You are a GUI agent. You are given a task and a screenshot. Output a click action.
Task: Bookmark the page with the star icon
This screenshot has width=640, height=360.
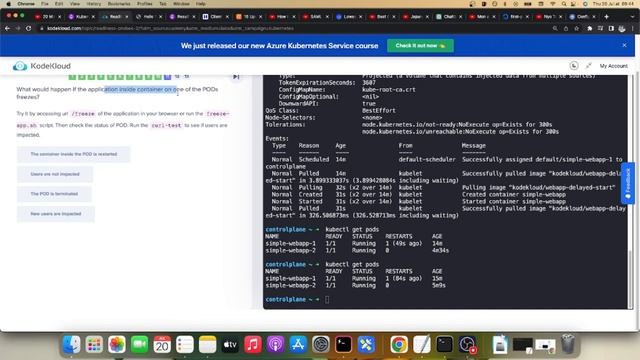[x=577, y=29]
